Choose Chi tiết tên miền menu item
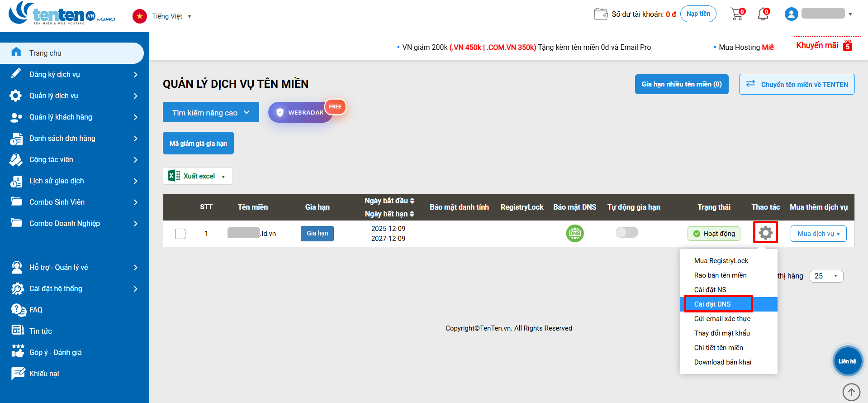The height and width of the screenshot is (403, 868). (718, 348)
